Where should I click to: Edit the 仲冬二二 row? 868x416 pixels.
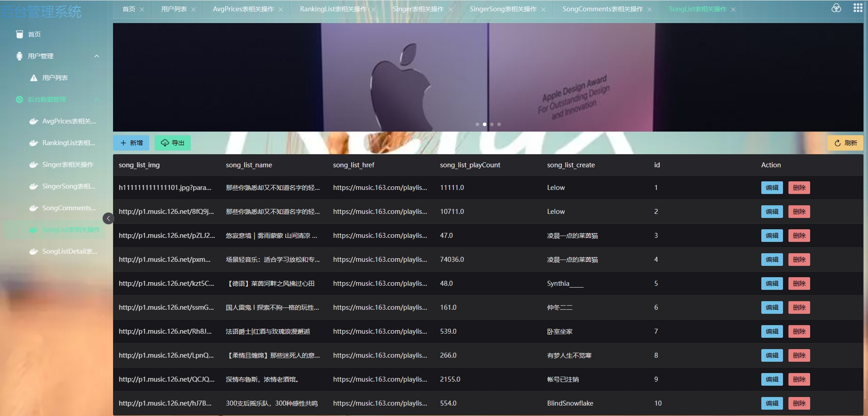pyautogui.click(x=772, y=307)
